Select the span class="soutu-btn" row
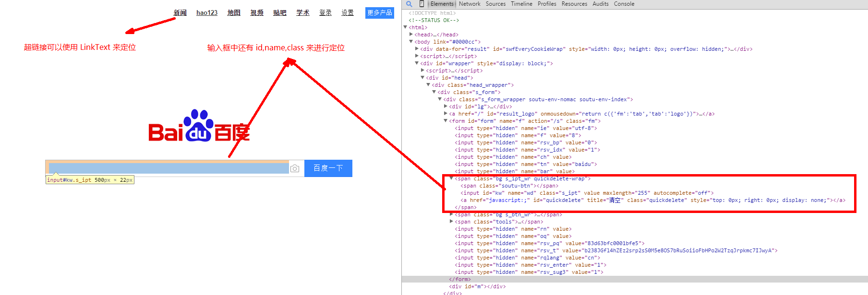 pyautogui.click(x=510, y=186)
